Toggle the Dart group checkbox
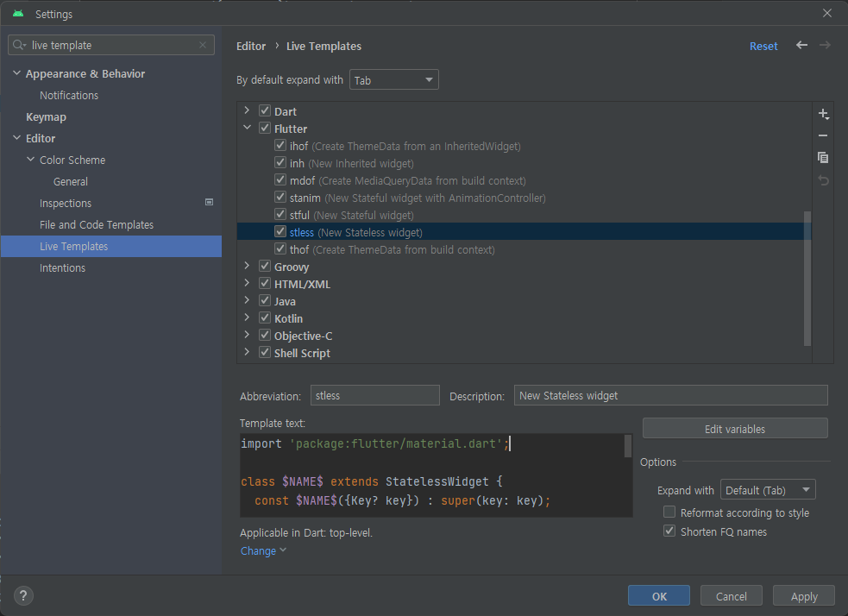Image resolution: width=848 pixels, height=616 pixels. [x=265, y=111]
